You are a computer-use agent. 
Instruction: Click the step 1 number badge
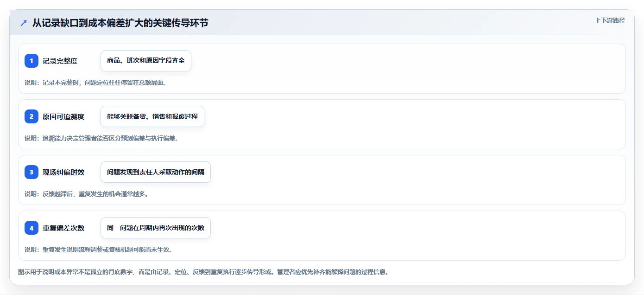pos(32,61)
